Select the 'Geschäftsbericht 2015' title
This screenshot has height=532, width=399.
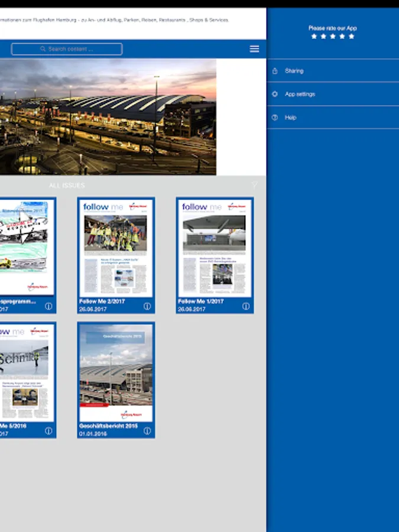tap(108, 426)
